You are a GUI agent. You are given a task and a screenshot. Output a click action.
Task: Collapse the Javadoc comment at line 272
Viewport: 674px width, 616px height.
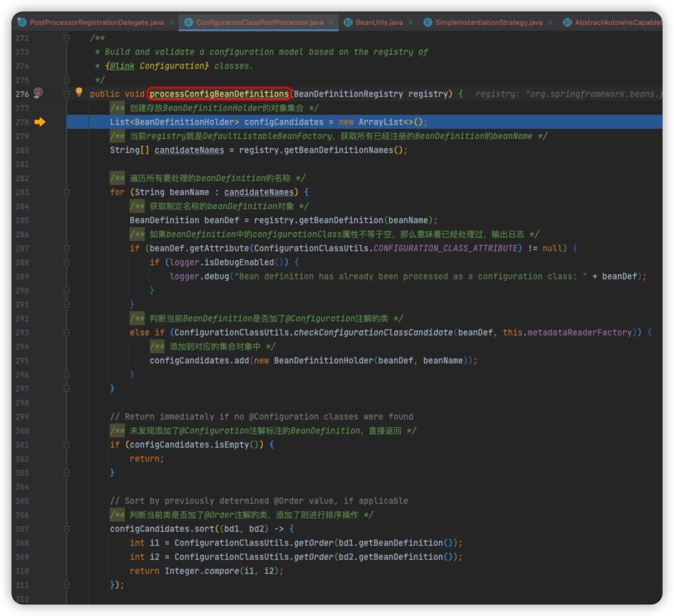pyautogui.click(x=66, y=38)
